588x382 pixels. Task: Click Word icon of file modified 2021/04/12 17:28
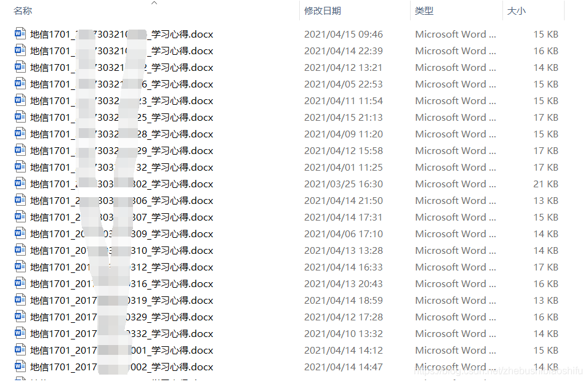click(20, 316)
